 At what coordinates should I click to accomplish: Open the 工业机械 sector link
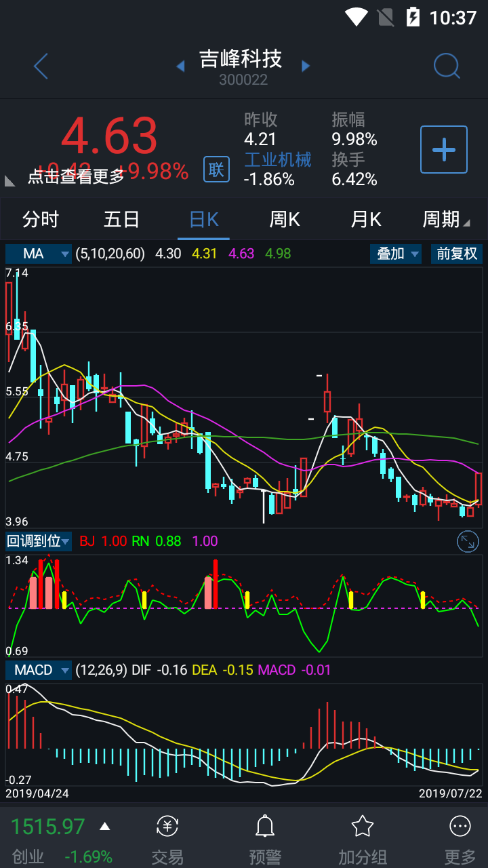(278, 159)
